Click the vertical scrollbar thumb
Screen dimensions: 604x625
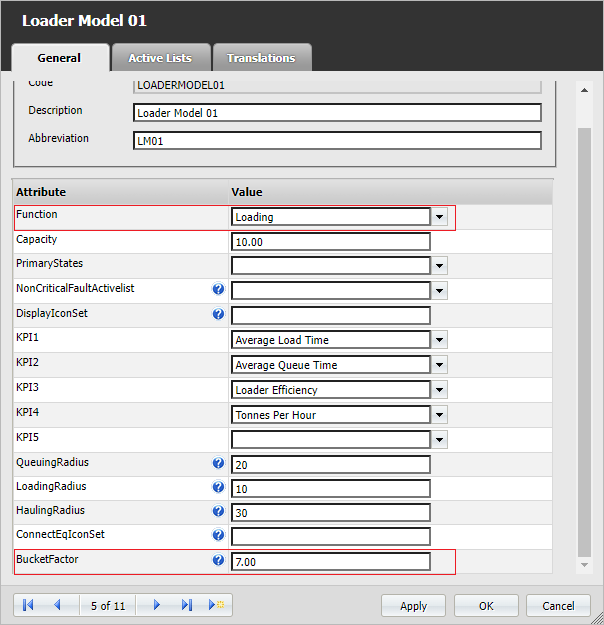[x=584, y=342]
